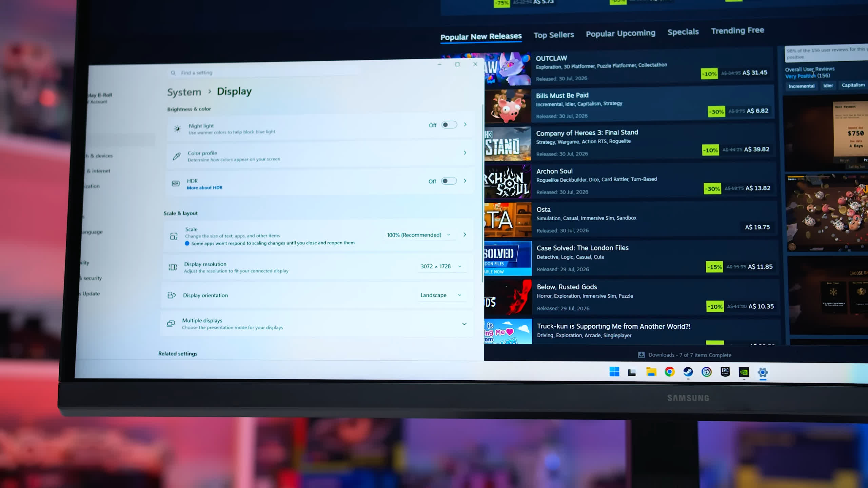Turn on the Night light toggle
This screenshot has height=488, width=868.
tap(449, 125)
